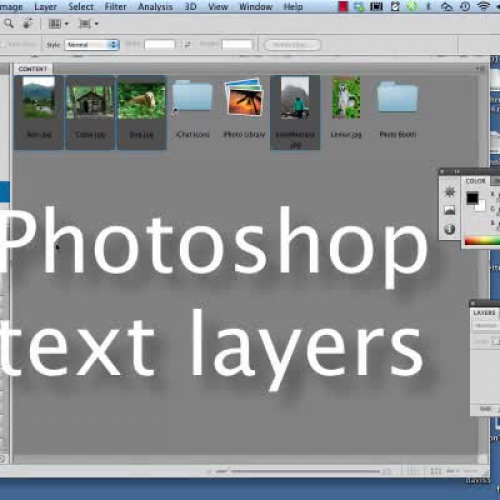This screenshot has height=500, width=500.
Task: Open the arrange documents dropdown
Action: pos(58,24)
